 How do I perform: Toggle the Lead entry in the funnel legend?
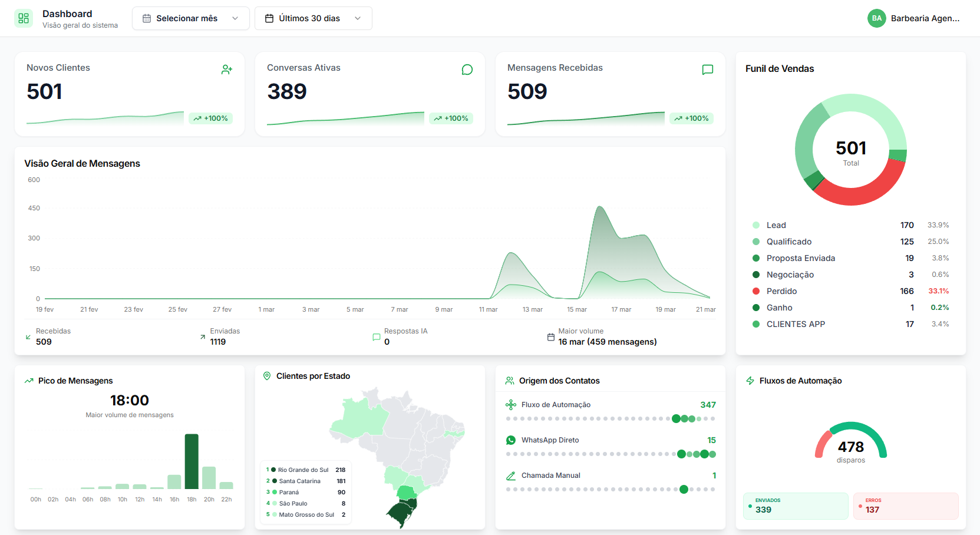click(x=776, y=224)
